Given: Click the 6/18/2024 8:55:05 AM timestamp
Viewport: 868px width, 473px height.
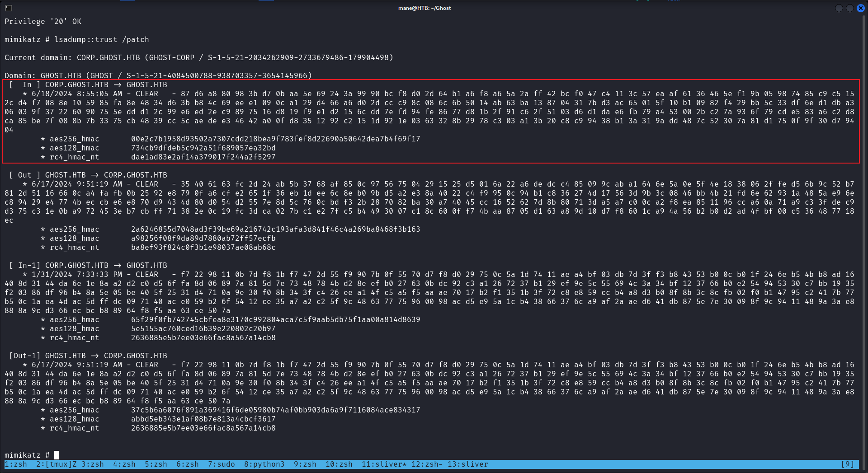Looking at the screenshot, I should [x=77, y=94].
